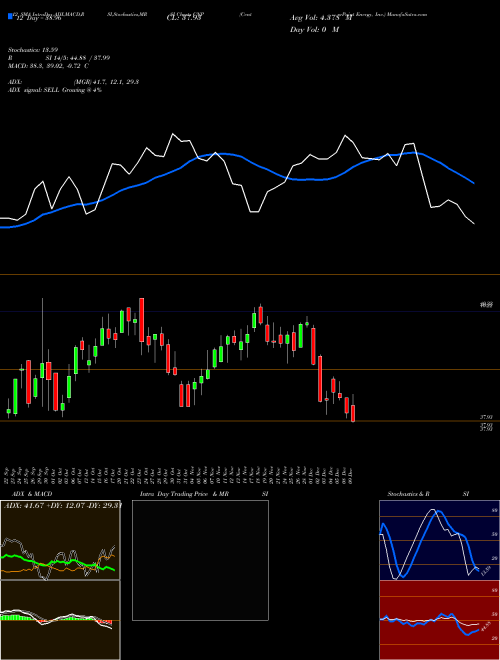This screenshot has width=500, height=660.
Task: Click the 'Stochastics & R' panel title
Action: (x=409, y=494)
